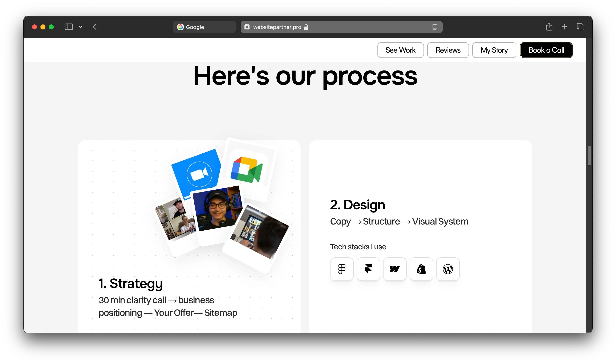The width and height of the screenshot is (616, 364).
Task: Click the "Book a Call" button
Action: tap(546, 50)
